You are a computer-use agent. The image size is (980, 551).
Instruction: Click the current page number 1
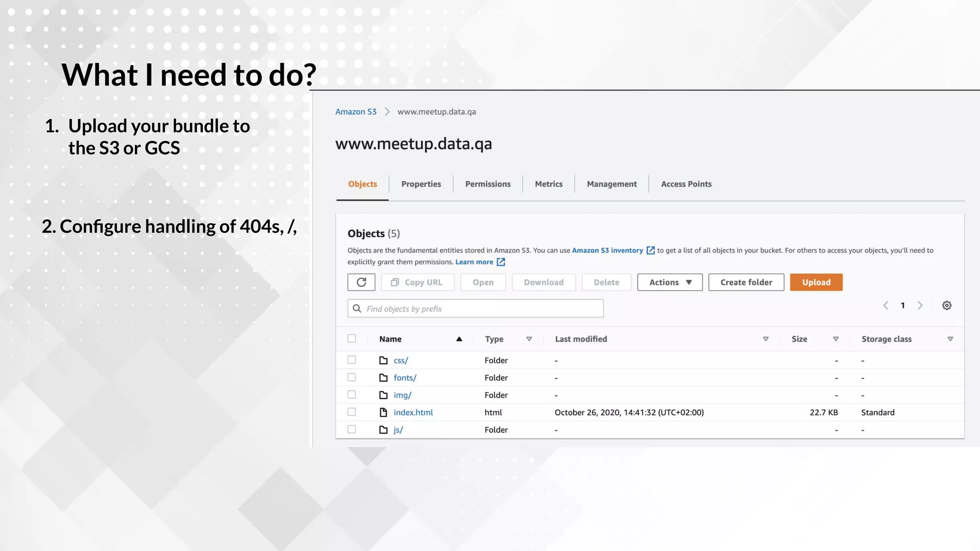[902, 305]
